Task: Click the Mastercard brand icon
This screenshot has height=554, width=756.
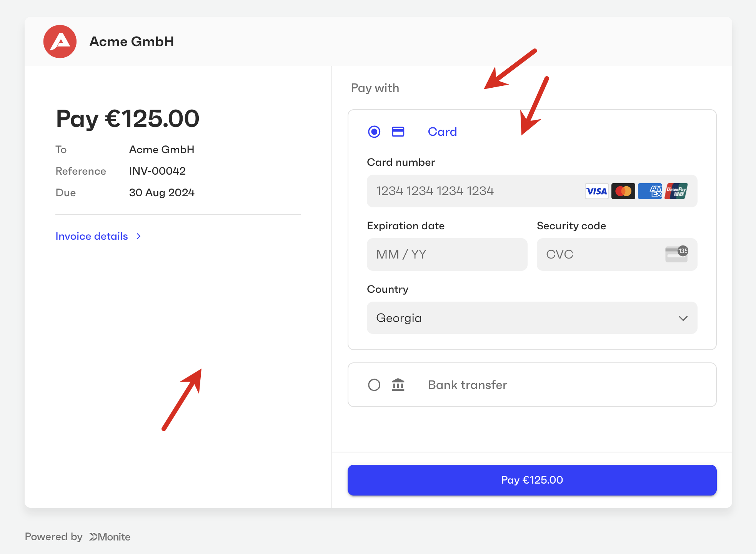Action: pos(623,191)
